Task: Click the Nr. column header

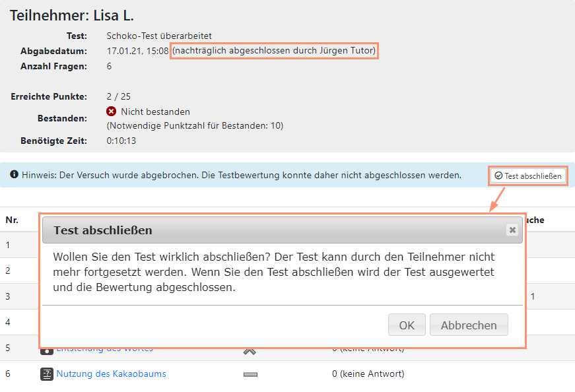Action: [x=11, y=220]
